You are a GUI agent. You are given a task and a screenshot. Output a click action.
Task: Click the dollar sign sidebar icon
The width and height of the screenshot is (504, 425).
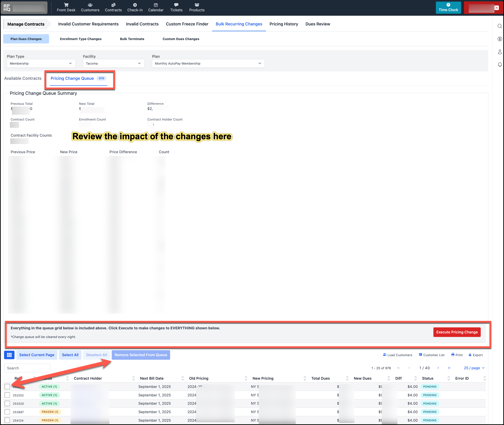pyautogui.click(x=500, y=39)
